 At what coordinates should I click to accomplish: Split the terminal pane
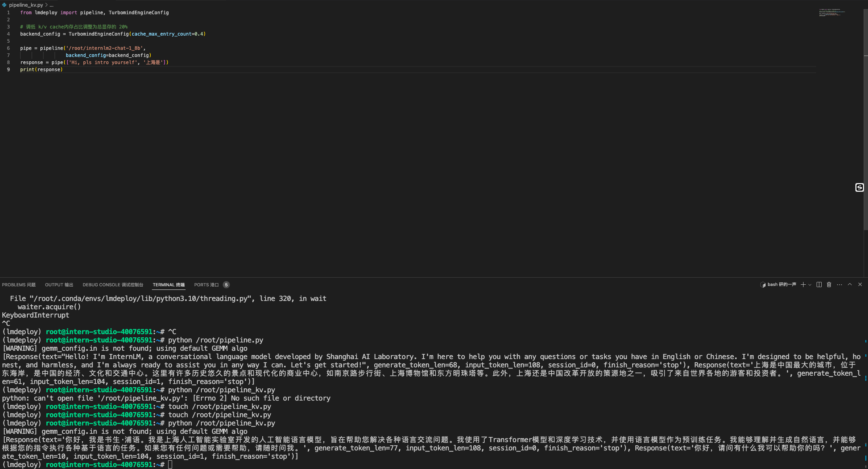819,285
